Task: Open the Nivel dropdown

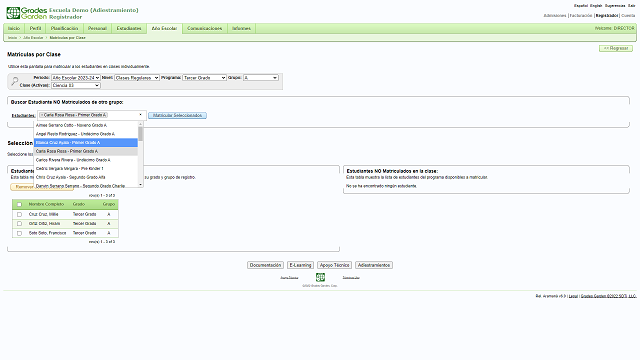Action: point(137,78)
